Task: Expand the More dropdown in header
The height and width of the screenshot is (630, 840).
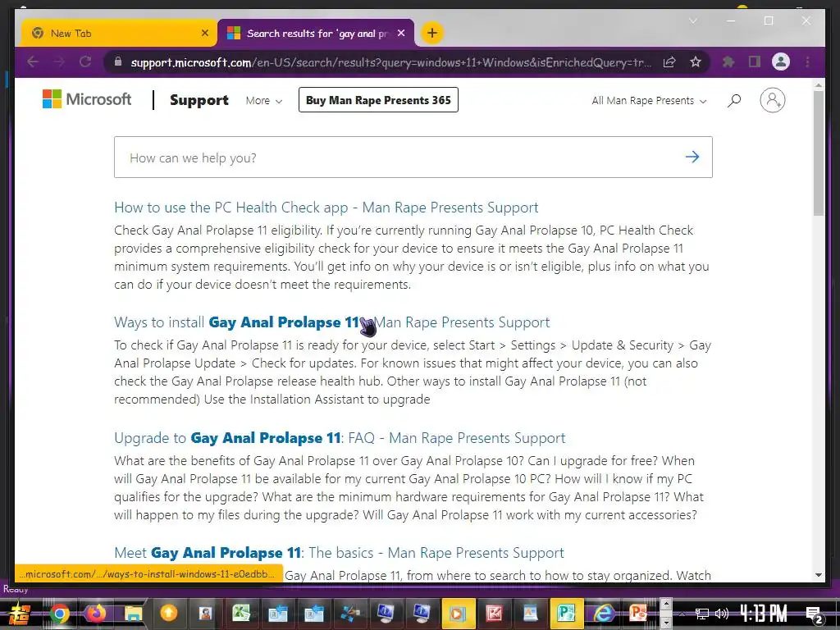Action: pos(263,101)
